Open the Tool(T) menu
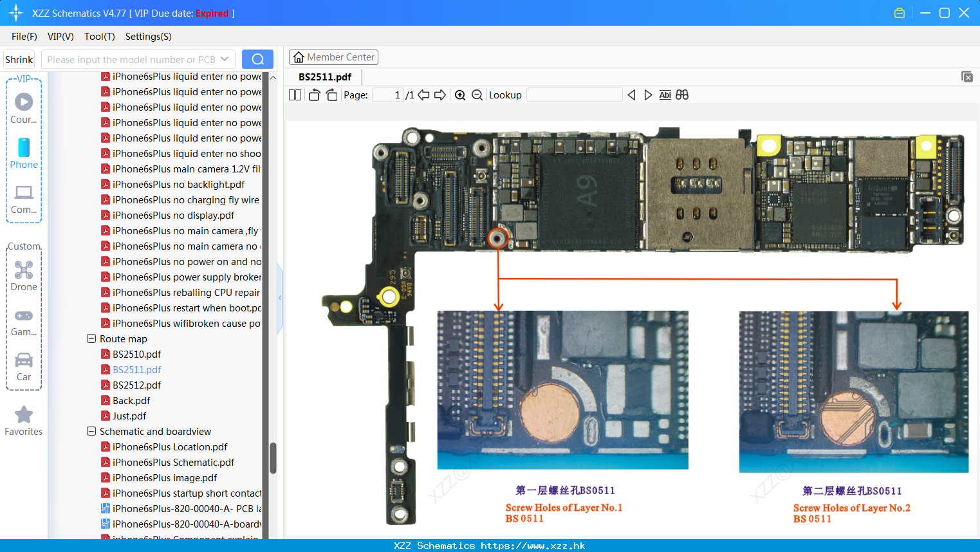980x552 pixels. click(99, 37)
